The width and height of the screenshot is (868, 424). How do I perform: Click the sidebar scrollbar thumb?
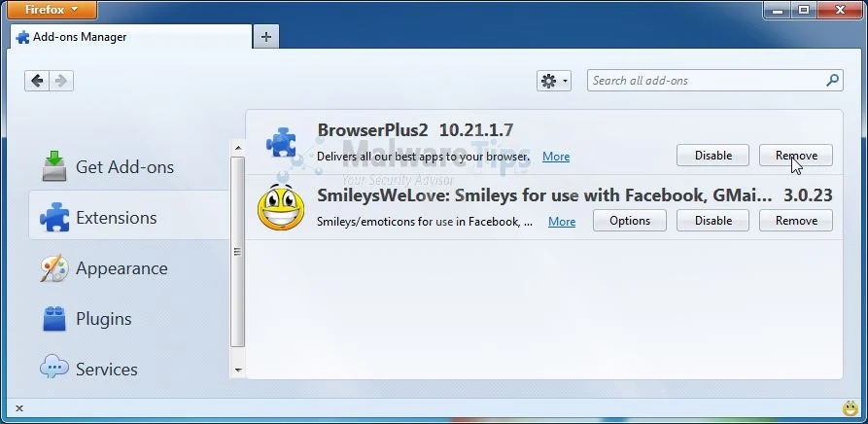coord(238,252)
